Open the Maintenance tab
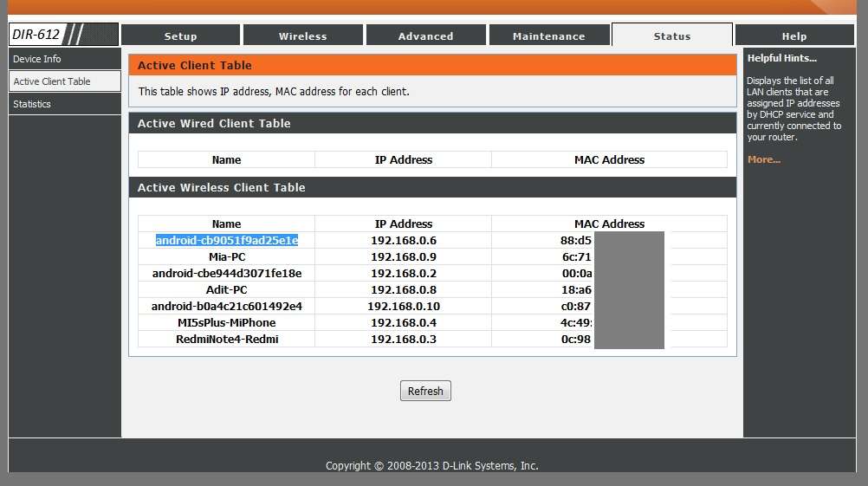The height and width of the screenshot is (486, 868). coord(548,36)
